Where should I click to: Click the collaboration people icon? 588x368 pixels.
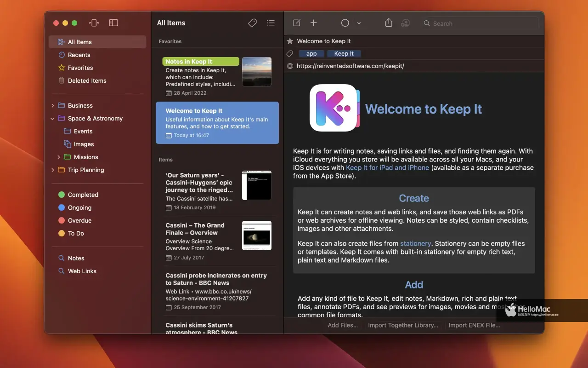pyautogui.click(x=405, y=23)
